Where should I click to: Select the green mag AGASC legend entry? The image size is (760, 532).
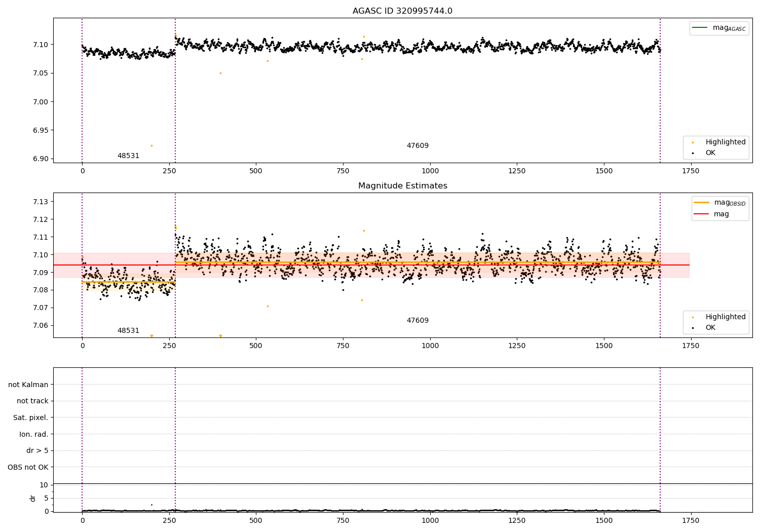point(719,28)
